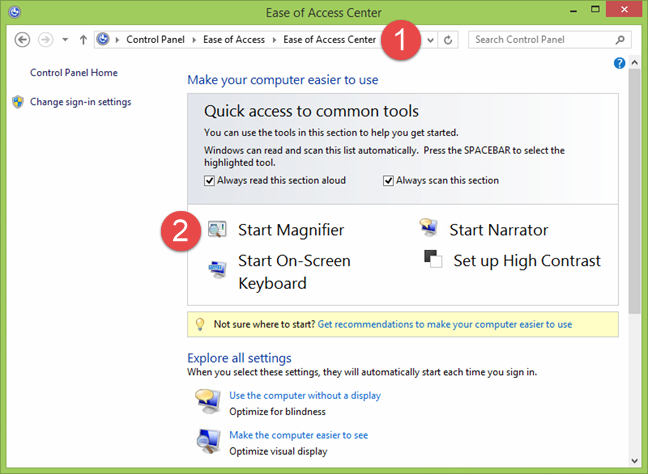Click Start Magnifier
This screenshot has width=648, height=474.
[291, 230]
